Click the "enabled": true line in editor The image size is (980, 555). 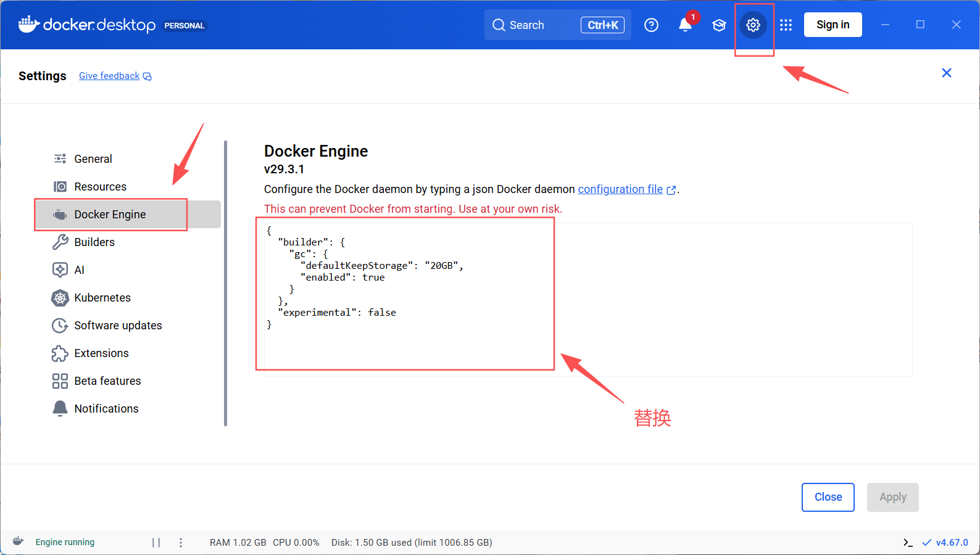click(x=343, y=277)
